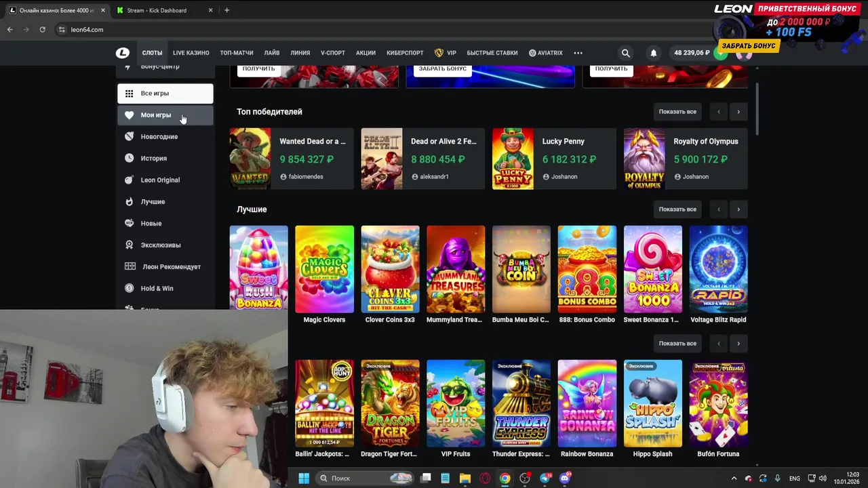Show next winners in 'Топ победителей' carousel
Screen dimensions: 868x488
[738, 112]
